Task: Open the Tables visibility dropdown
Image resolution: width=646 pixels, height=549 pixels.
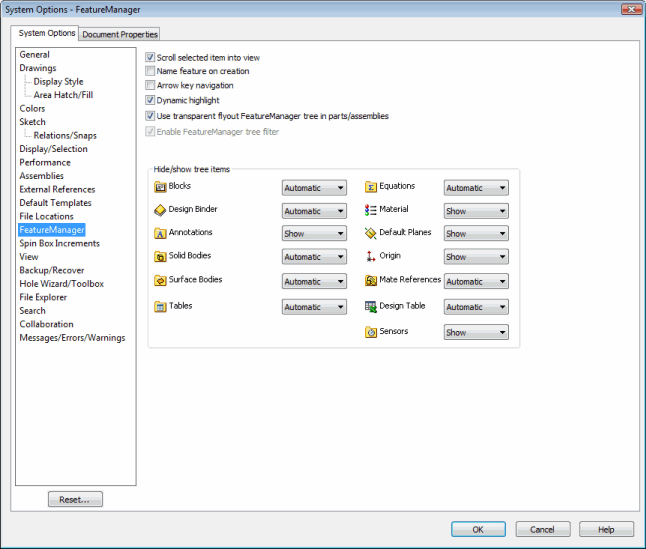Action: [x=314, y=307]
